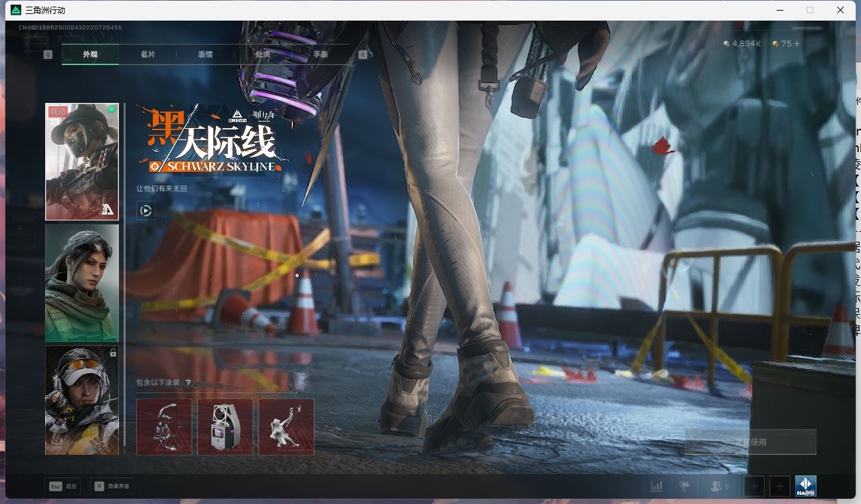Open the statistics bar chart icon
This screenshot has width=861, height=504.
coord(657,487)
